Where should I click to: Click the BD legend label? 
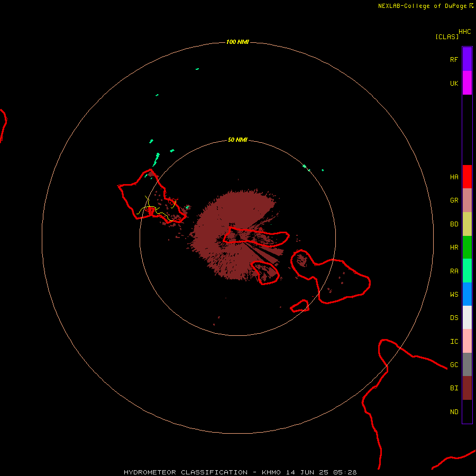(454, 224)
